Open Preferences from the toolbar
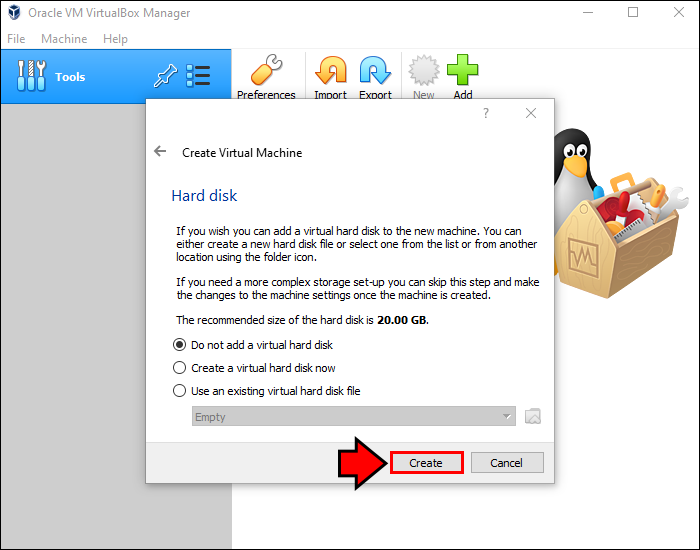 click(266, 76)
